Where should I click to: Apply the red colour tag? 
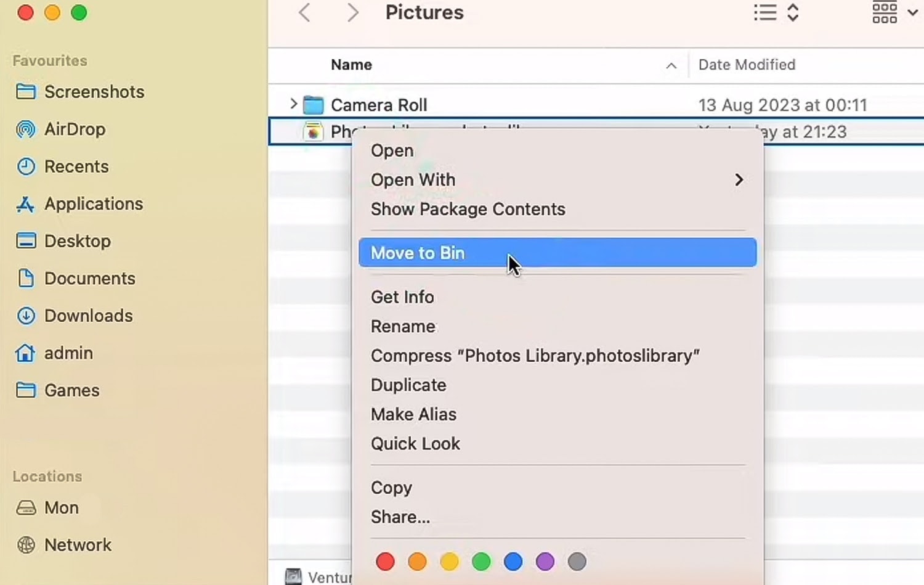click(x=386, y=562)
